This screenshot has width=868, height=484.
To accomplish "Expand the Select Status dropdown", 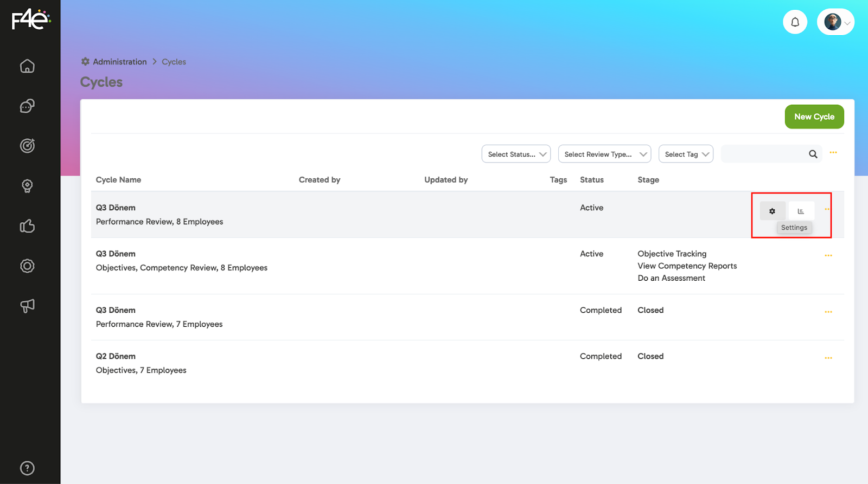I will pos(516,154).
